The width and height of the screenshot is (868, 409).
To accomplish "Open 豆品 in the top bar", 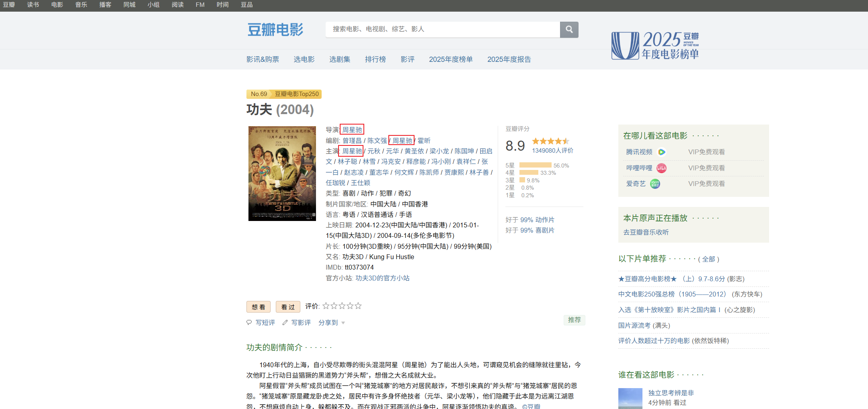I will pyautogui.click(x=247, y=5).
